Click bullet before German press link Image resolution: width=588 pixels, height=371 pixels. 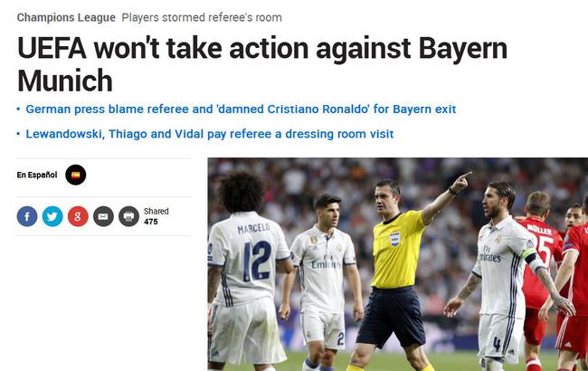click(x=18, y=109)
